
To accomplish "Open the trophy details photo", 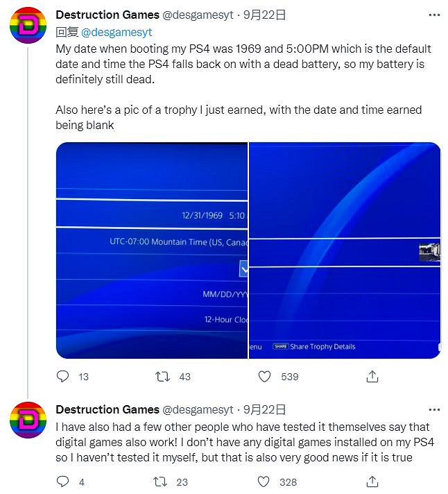I will [345, 250].
